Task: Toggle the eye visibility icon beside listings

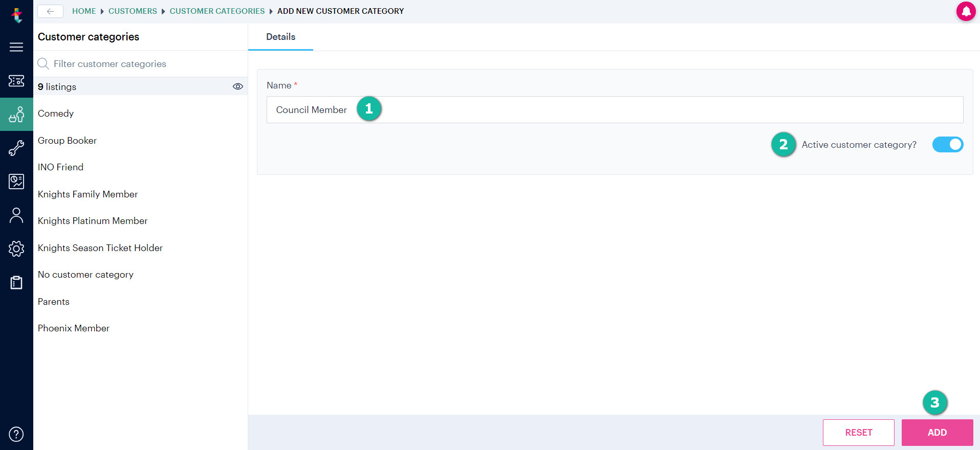Action: coord(238,86)
